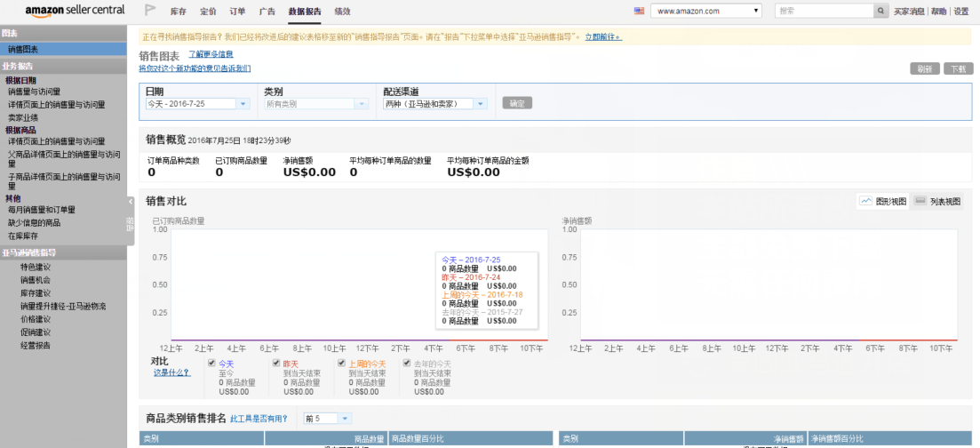Open 库存建议 in the sidebar

coord(35,293)
